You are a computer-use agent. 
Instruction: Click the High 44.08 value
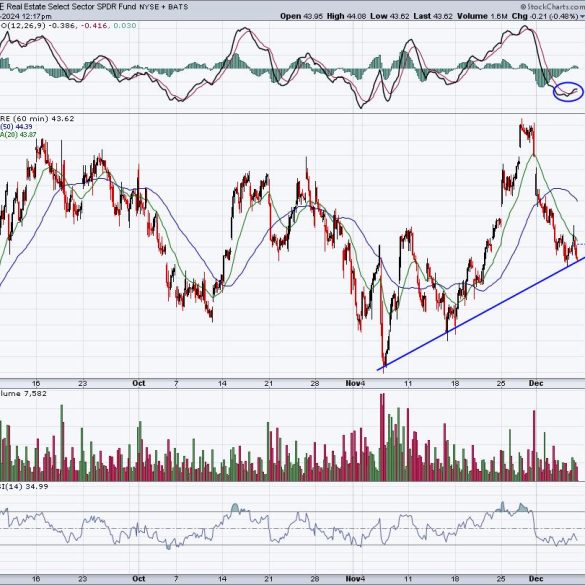click(347, 16)
